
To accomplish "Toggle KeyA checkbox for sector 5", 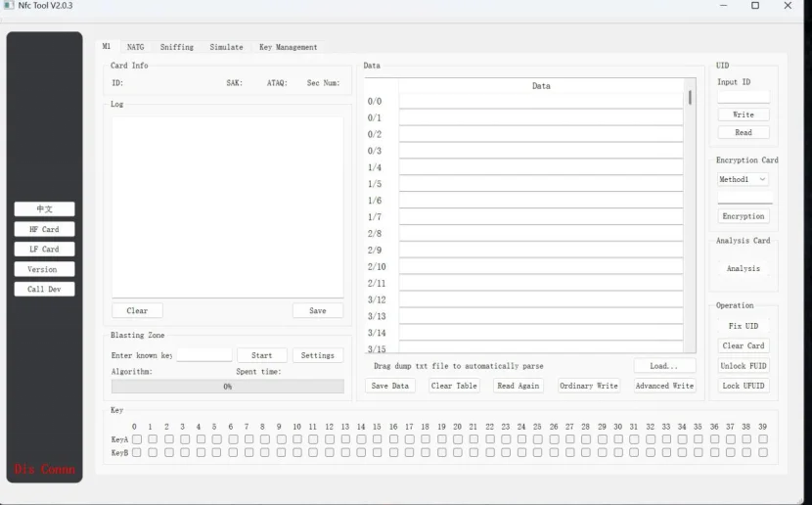I will [x=216, y=439].
